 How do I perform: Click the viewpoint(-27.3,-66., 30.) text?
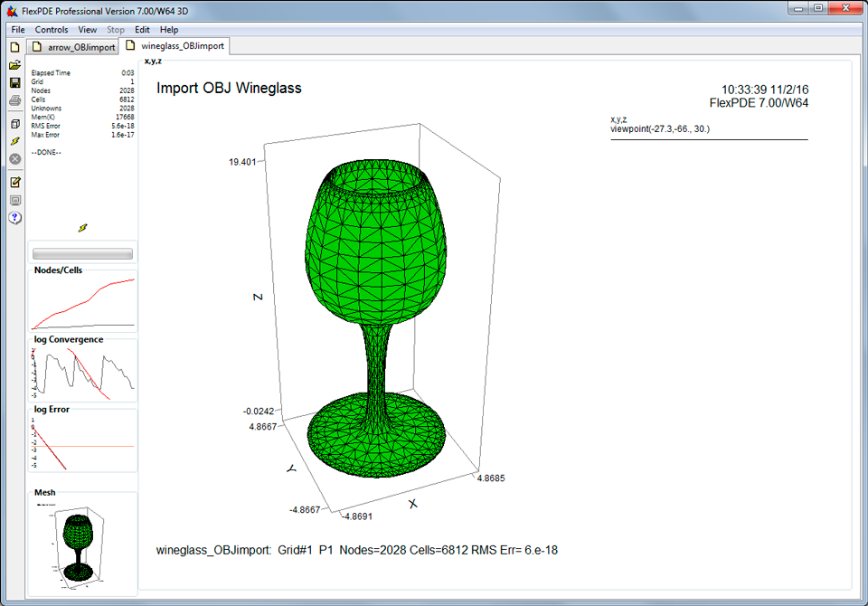click(660, 129)
